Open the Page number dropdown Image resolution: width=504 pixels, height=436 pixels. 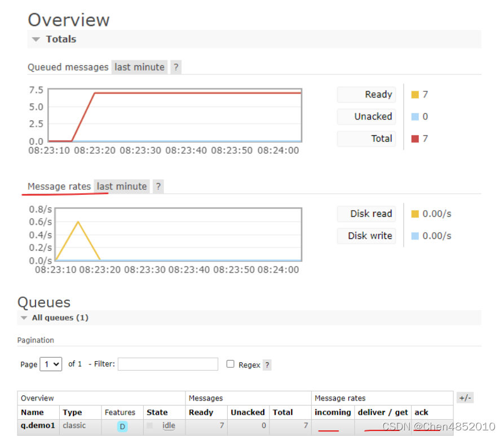51,364
